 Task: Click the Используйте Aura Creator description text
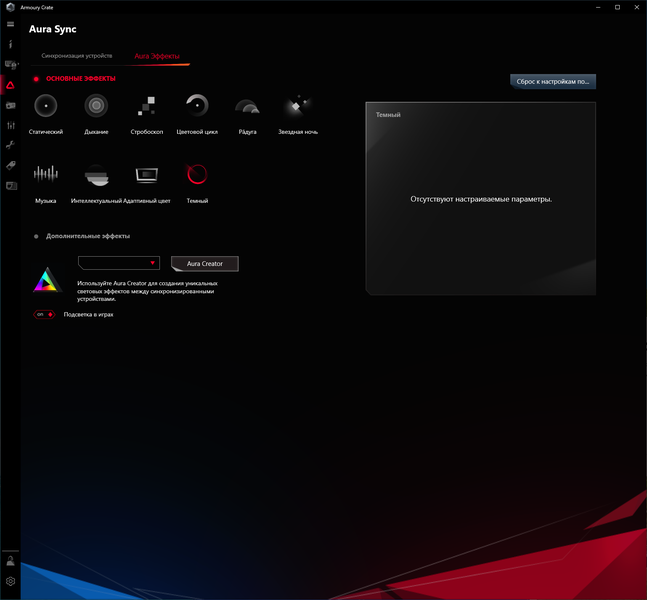[x=147, y=291]
